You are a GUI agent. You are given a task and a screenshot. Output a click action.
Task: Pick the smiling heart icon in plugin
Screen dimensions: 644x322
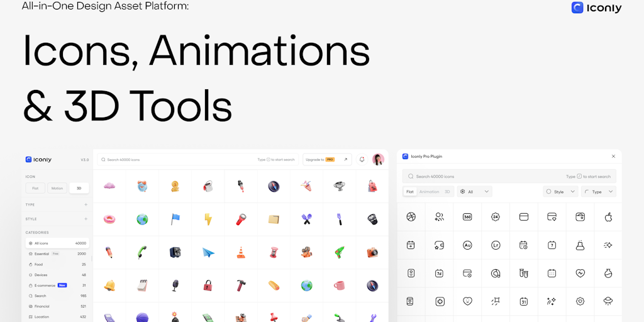[467, 301]
